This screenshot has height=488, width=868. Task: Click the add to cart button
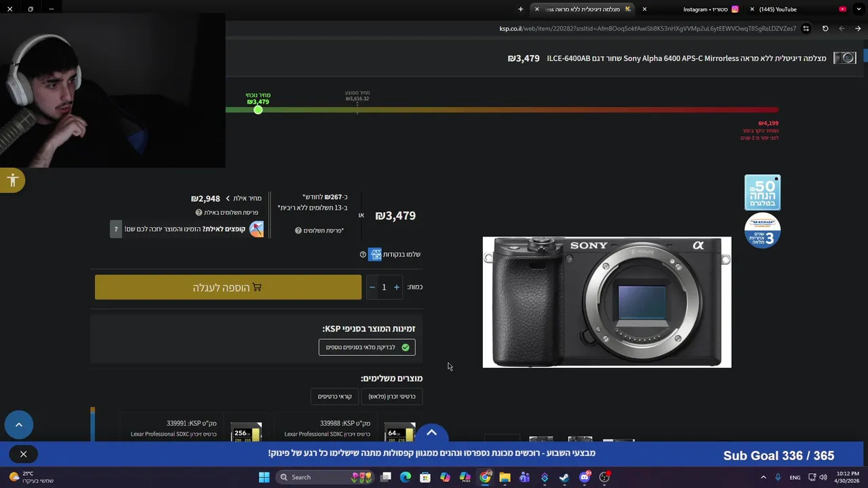pyautogui.click(x=228, y=287)
